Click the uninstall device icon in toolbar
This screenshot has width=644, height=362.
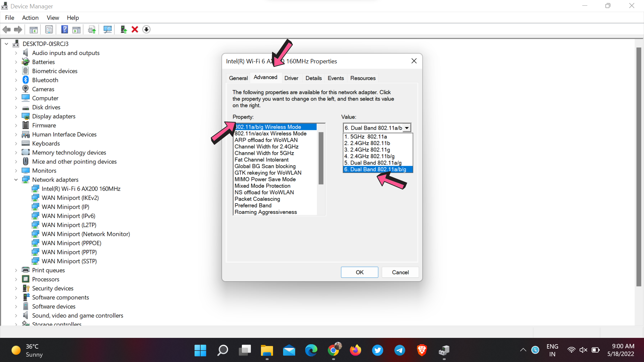pyautogui.click(x=136, y=29)
